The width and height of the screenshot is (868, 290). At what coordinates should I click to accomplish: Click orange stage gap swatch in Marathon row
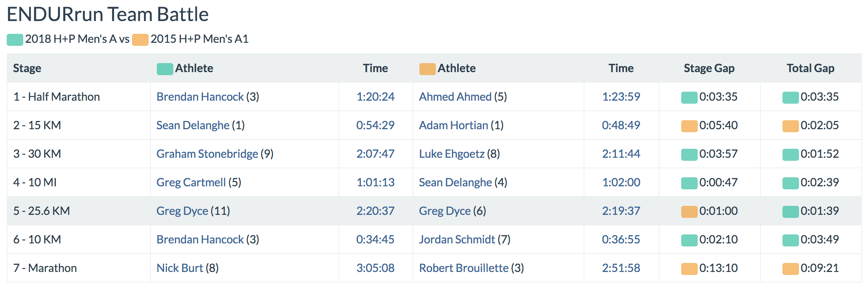pyautogui.click(x=689, y=269)
